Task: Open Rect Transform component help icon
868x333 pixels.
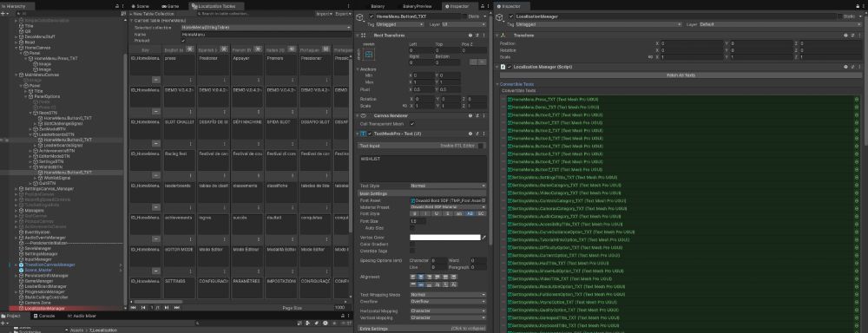Action: pyautogui.click(x=470, y=35)
